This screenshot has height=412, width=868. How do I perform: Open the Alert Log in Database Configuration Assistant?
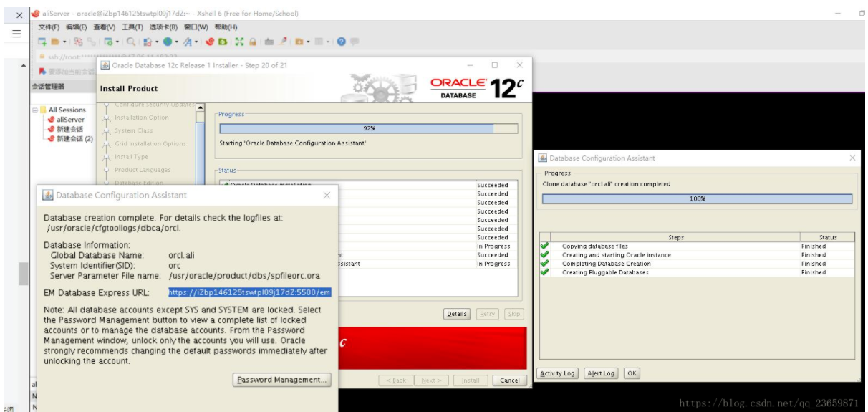click(x=600, y=373)
